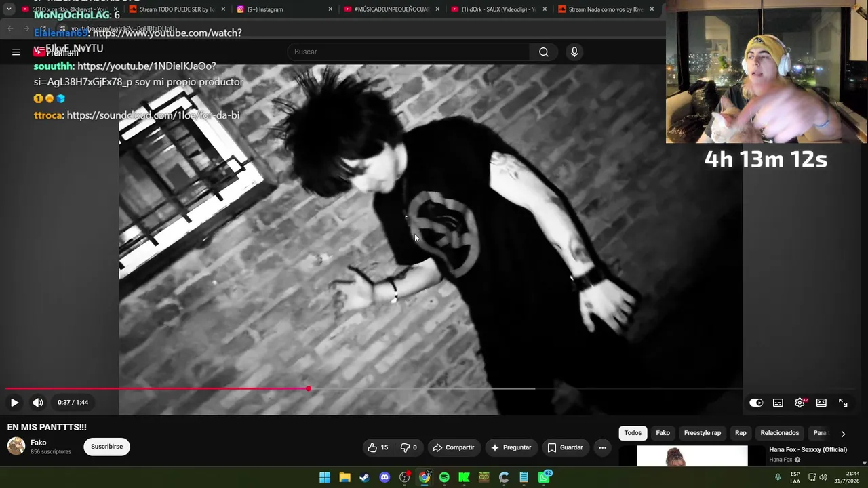Image resolution: width=868 pixels, height=488 pixels.
Task: Click the browser back arrow
Action: coord(10,28)
